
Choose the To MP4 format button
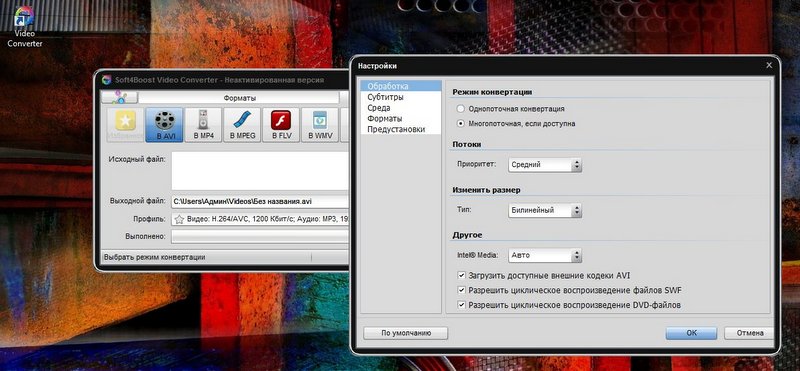tap(203, 125)
